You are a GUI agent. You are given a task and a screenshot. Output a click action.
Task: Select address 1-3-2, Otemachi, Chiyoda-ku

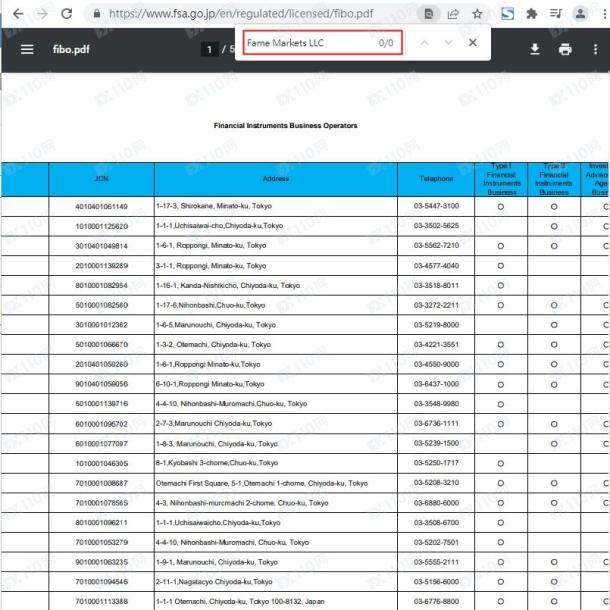coord(213,345)
